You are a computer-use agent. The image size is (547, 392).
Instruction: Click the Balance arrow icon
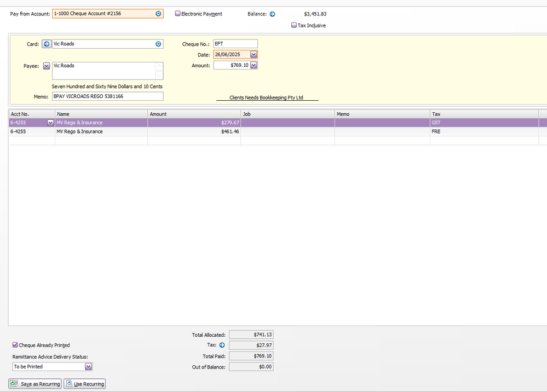[x=272, y=14]
